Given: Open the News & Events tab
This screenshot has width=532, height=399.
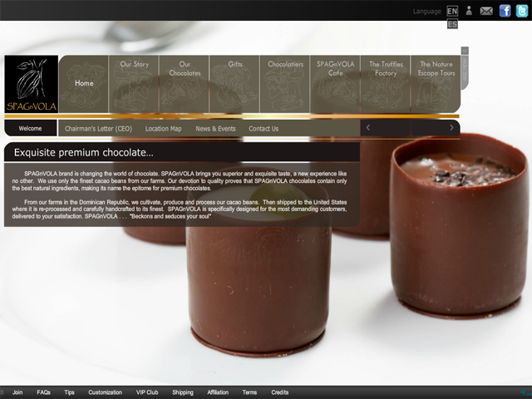Looking at the screenshot, I should point(215,129).
